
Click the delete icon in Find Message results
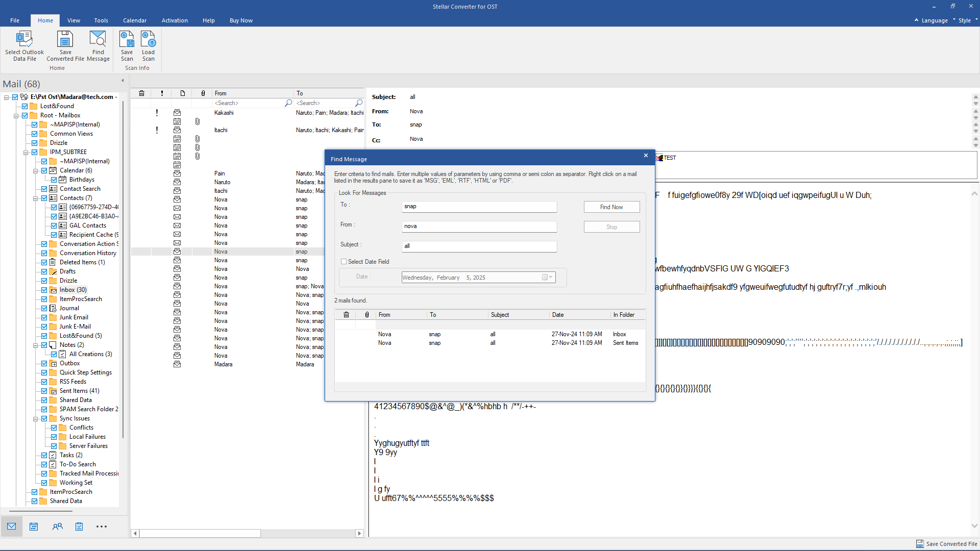(x=346, y=314)
